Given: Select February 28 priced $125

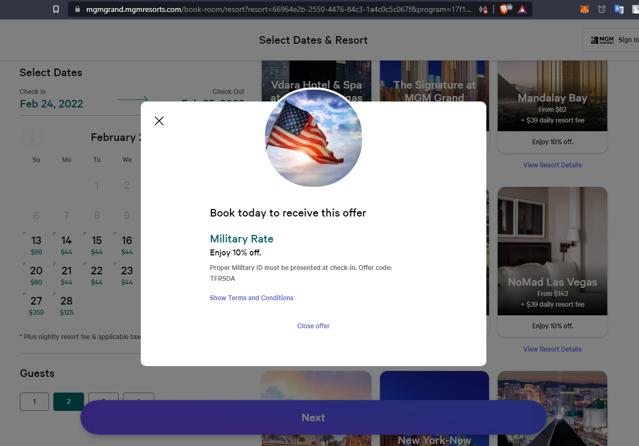Looking at the screenshot, I should tap(66, 305).
